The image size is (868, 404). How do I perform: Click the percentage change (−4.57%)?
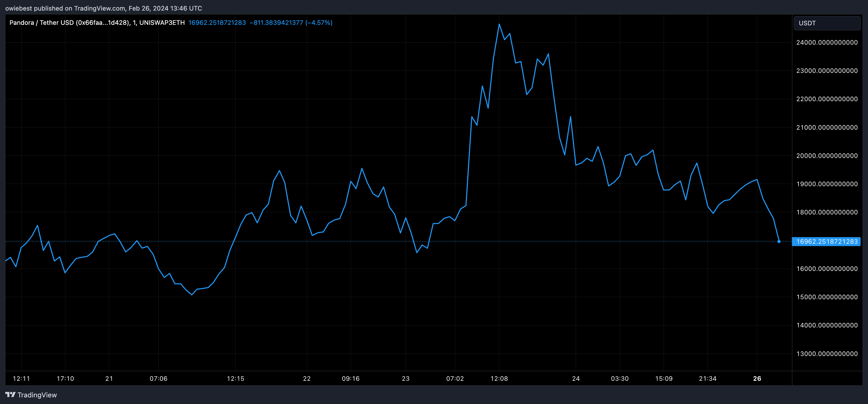319,22
